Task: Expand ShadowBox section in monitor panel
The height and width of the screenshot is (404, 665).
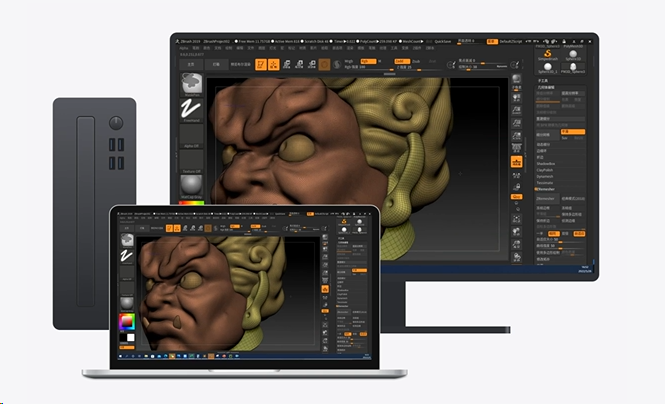Action: (x=545, y=164)
